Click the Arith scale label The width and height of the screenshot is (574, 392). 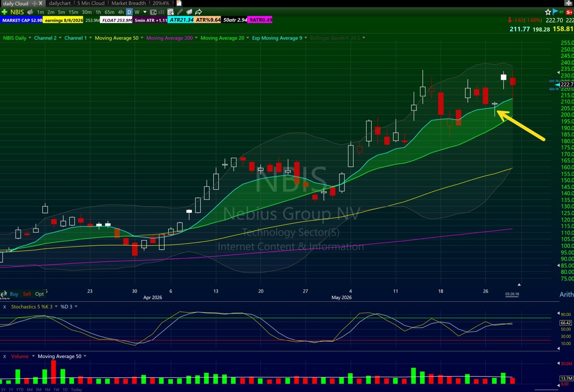point(567,295)
